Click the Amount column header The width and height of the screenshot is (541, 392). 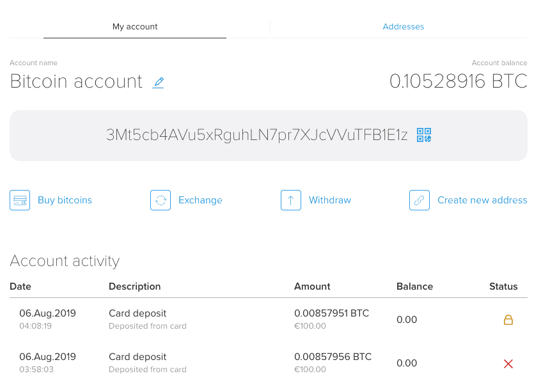pos(312,286)
